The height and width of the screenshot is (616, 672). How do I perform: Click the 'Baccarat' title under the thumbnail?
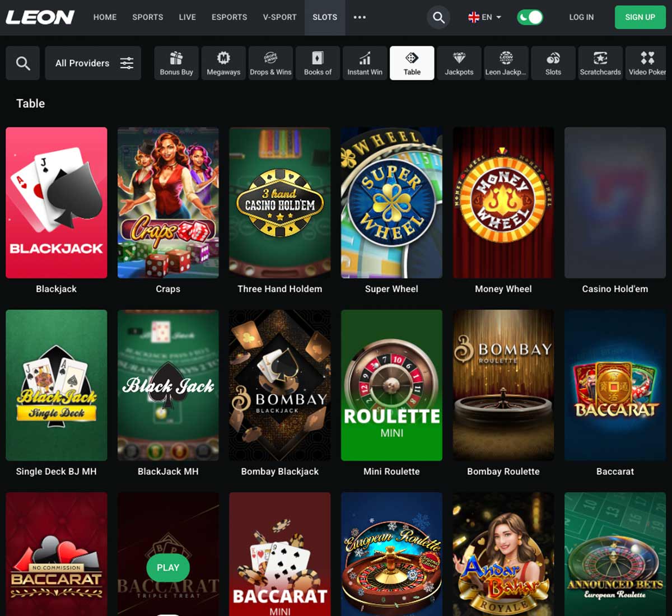pos(615,472)
